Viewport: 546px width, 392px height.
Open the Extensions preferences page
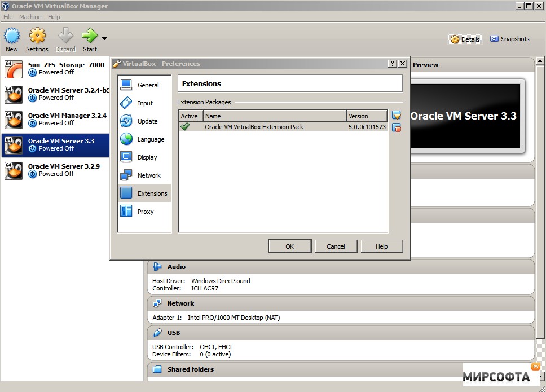(x=144, y=193)
